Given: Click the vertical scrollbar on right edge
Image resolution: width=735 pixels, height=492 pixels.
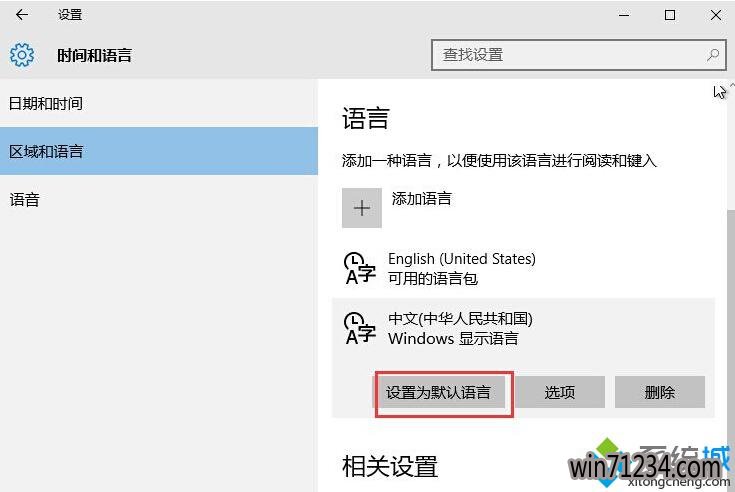Looking at the screenshot, I should point(729,300).
